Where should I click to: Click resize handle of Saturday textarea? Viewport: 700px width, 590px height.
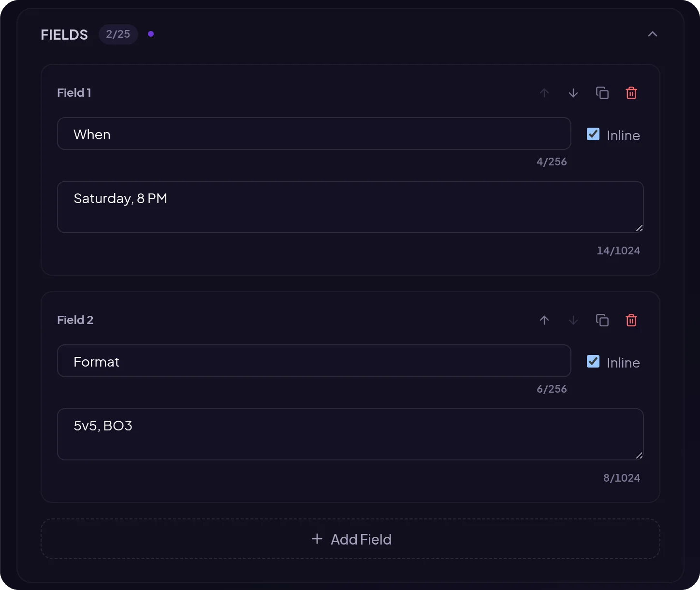639,228
